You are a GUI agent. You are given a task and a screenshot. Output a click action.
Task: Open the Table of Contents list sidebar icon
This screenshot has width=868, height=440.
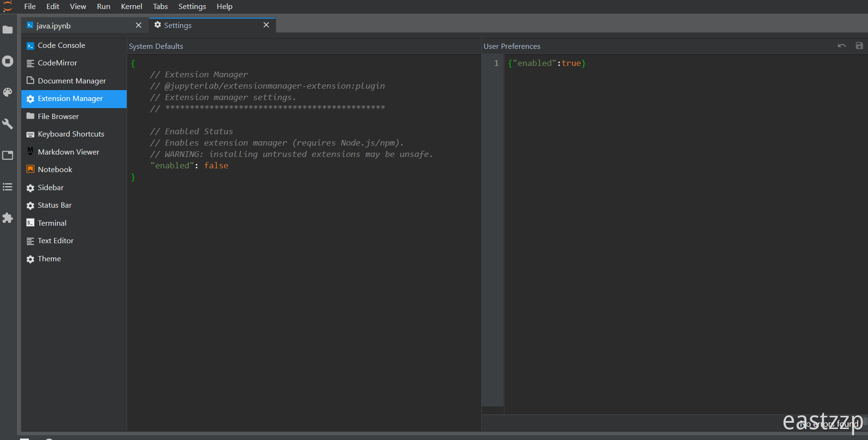(8, 187)
